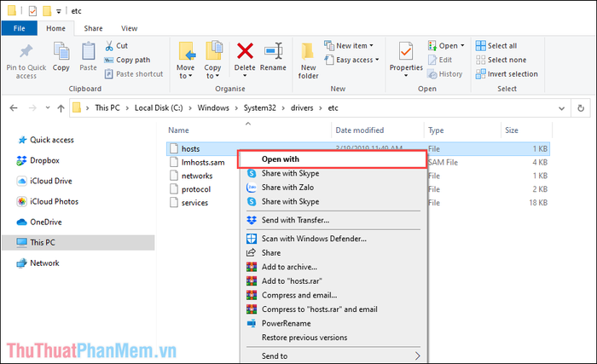Click the Forward navigation arrow
Screen dimensions: 597x364
tap(32, 108)
